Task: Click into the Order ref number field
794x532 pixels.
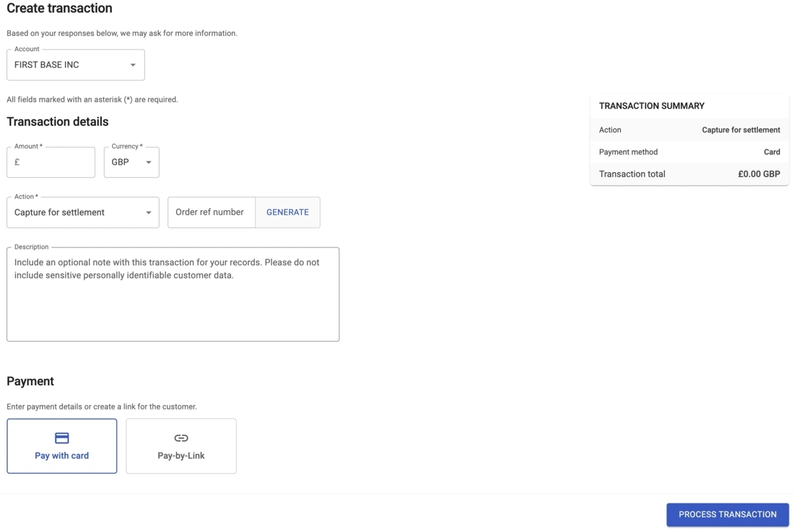Action: (211, 212)
